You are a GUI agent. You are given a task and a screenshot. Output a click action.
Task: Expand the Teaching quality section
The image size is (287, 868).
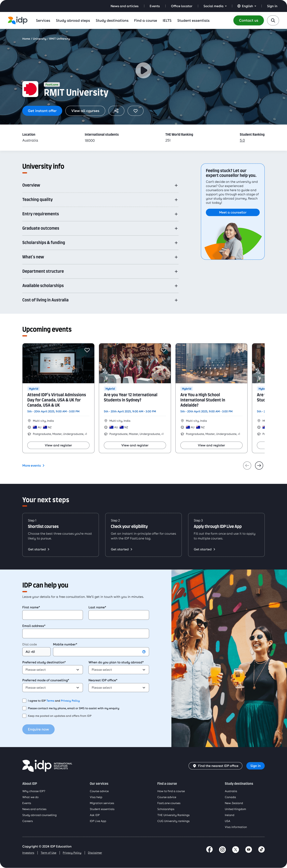tap(100, 199)
